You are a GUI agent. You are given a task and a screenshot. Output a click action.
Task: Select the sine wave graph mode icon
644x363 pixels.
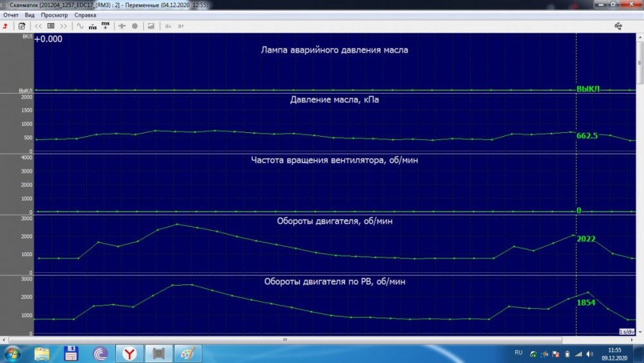click(80, 26)
